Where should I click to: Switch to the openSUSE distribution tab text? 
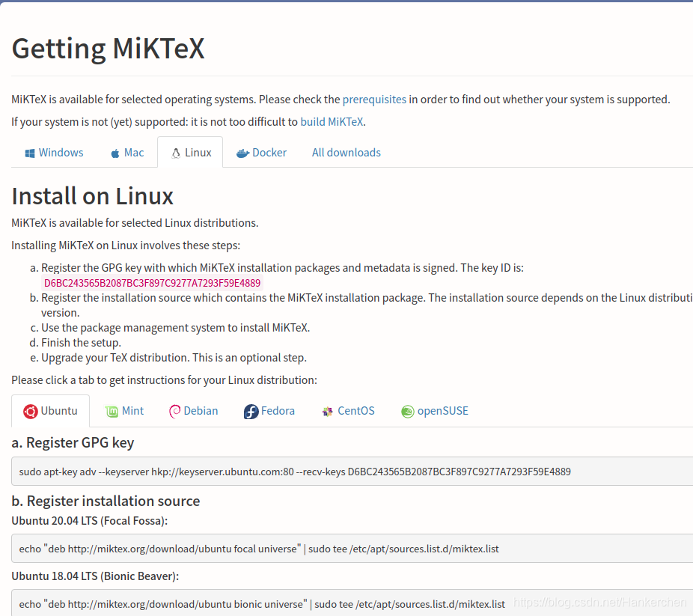pyautogui.click(x=442, y=410)
